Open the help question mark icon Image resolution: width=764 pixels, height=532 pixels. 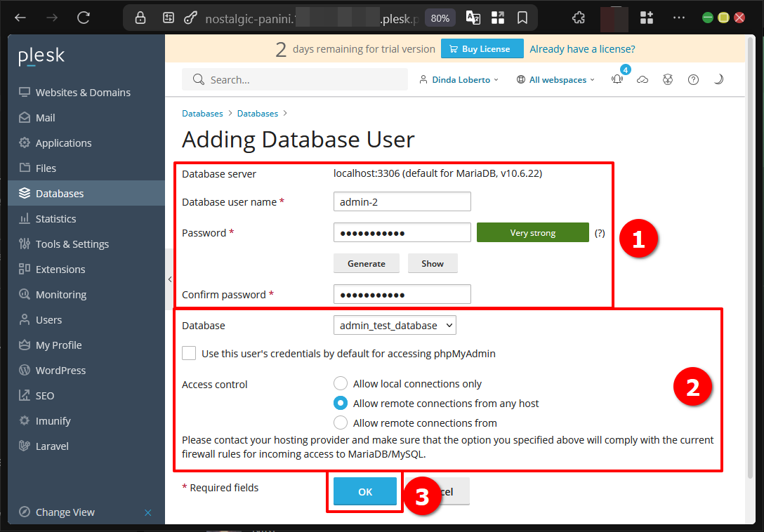pos(693,79)
